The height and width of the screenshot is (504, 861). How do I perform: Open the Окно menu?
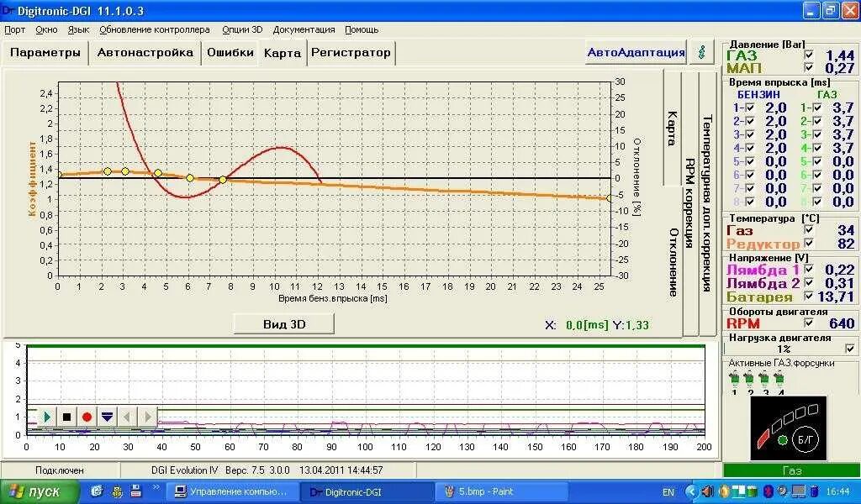pos(47,29)
